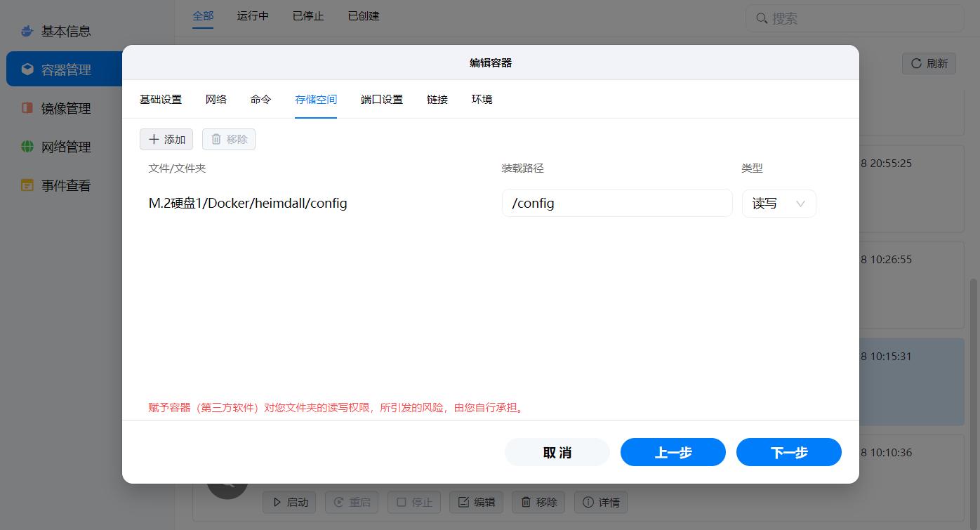Filter containers by 运行中 status
The width and height of the screenshot is (980, 530).
click(x=253, y=15)
